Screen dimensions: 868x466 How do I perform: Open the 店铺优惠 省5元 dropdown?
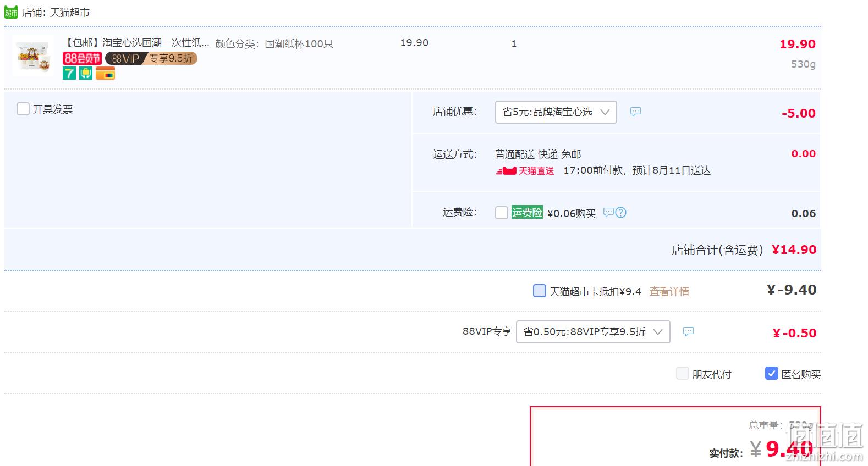click(556, 112)
